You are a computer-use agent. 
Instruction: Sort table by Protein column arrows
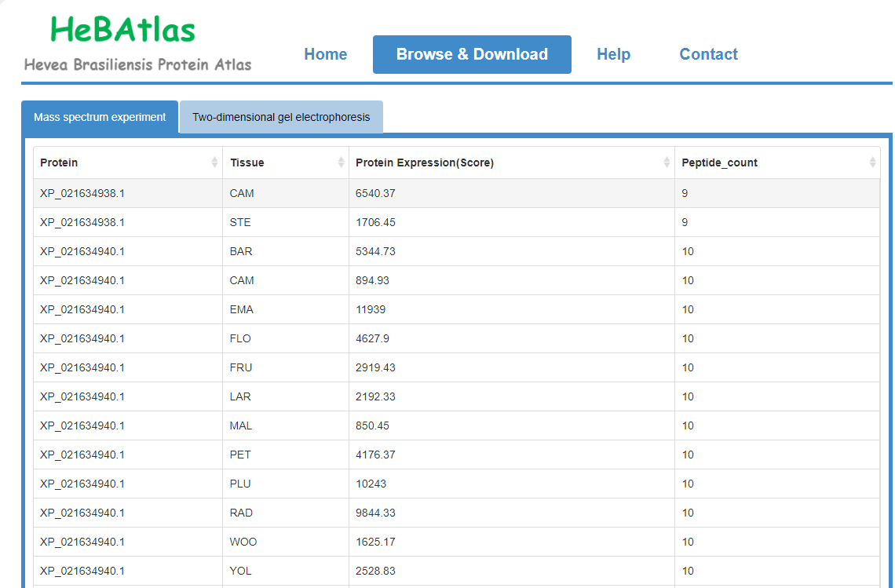pyautogui.click(x=214, y=163)
